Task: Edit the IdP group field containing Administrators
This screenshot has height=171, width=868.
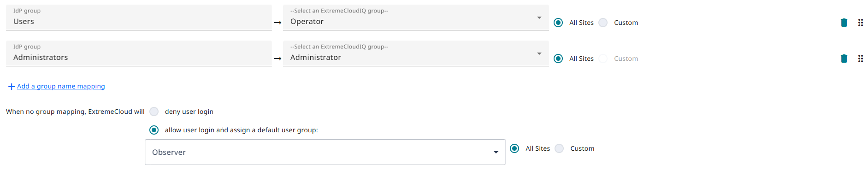Action: [139, 53]
